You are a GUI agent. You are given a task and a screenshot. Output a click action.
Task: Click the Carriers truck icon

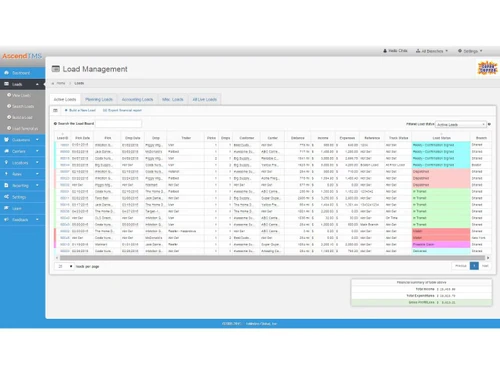[x=6, y=151]
